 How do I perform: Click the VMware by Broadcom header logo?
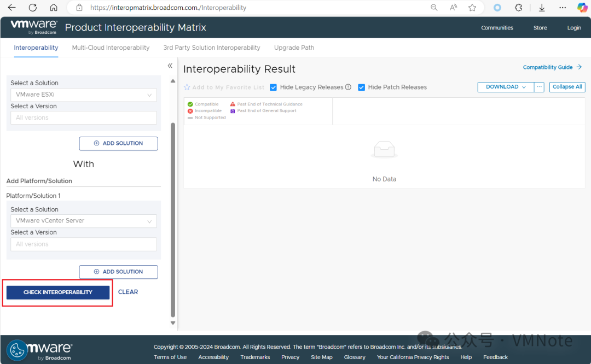[x=34, y=27]
